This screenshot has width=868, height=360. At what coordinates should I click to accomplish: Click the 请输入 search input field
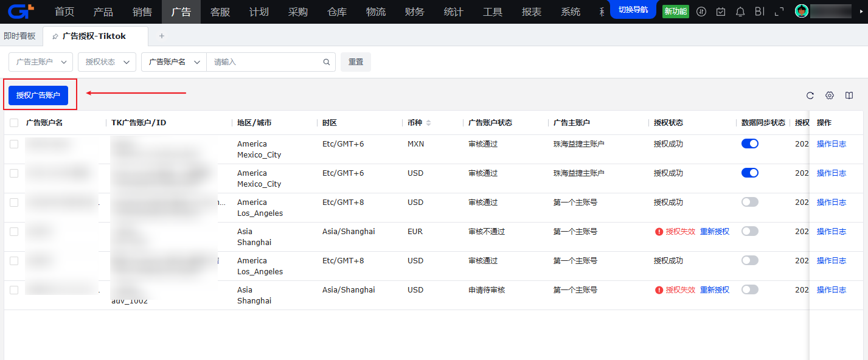[x=265, y=62]
